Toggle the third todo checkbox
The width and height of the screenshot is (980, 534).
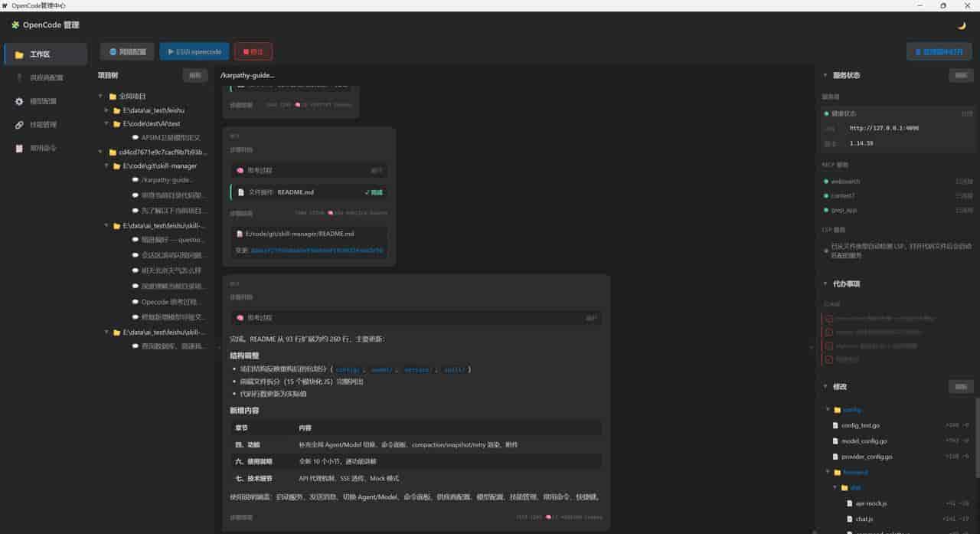point(828,346)
